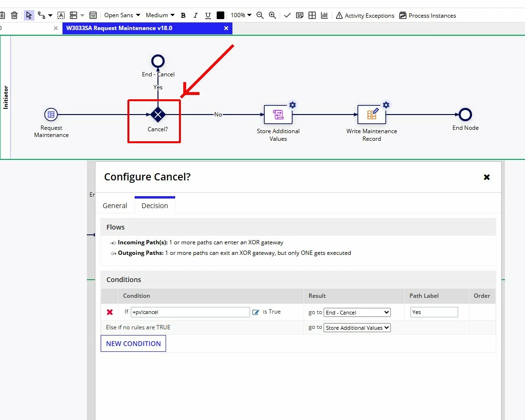Viewport: 525px width, 420px height.
Task: Open the black font color swatch
Action: 220,15
